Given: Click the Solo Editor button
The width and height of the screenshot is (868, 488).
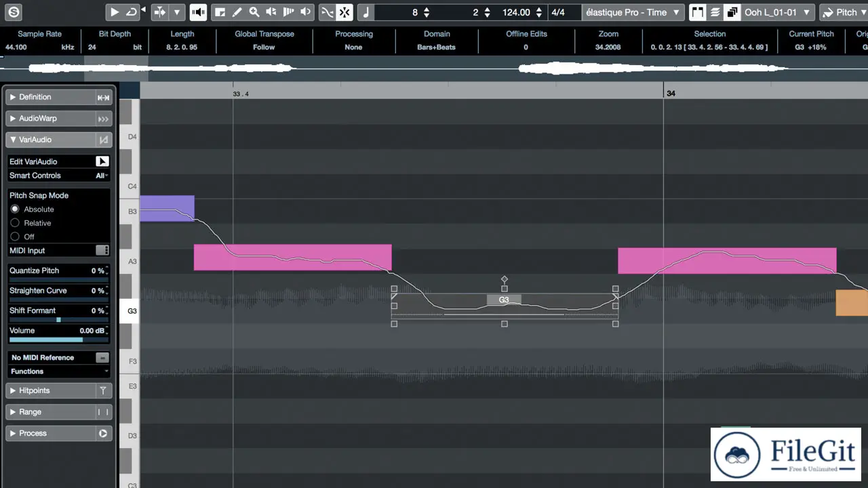Looking at the screenshot, I should (14, 12).
